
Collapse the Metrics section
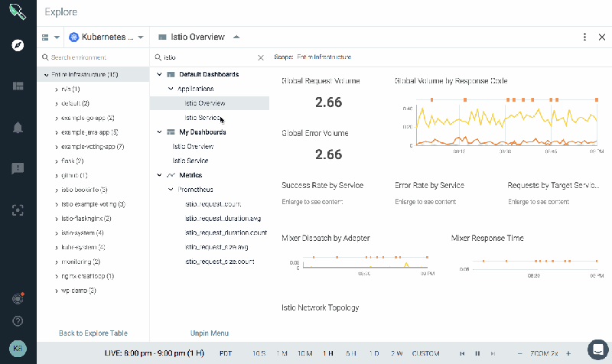point(159,175)
